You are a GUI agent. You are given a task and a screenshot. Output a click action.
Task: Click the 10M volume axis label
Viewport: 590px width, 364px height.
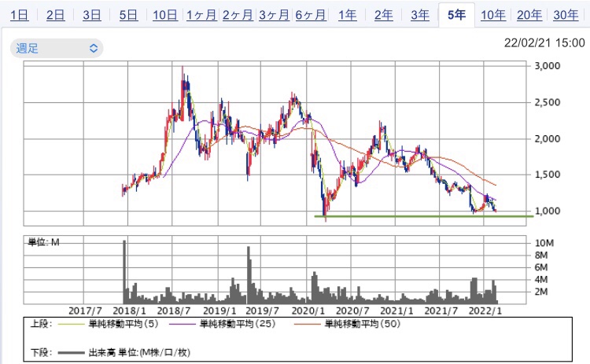(x=544, y=243)
